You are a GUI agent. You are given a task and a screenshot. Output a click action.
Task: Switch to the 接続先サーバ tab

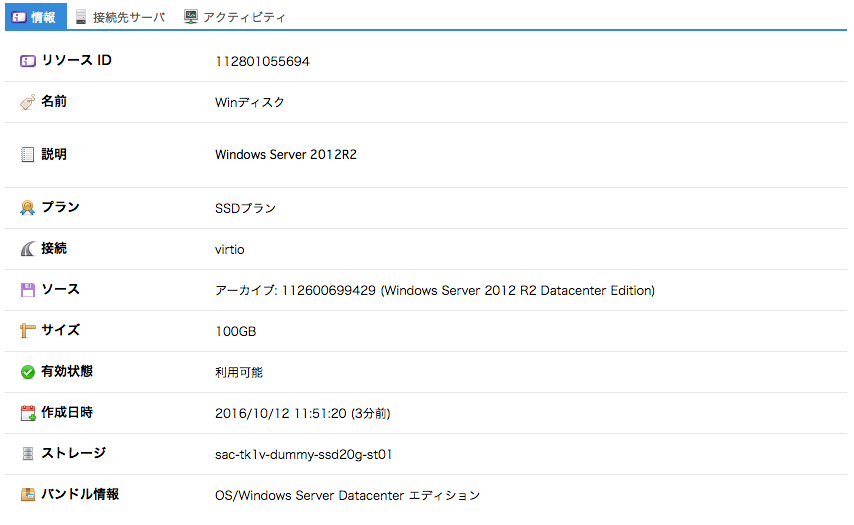click(120, 17)
